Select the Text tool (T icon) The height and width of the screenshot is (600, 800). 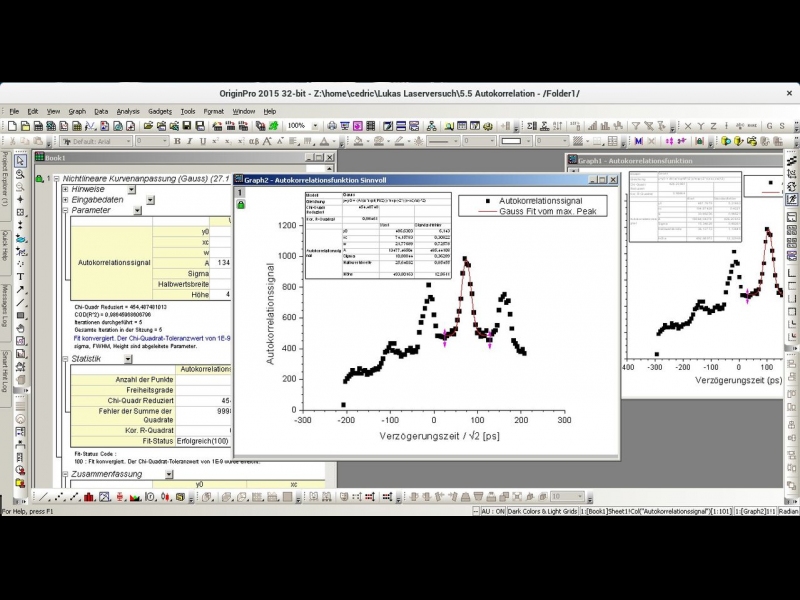(x=20, y=277)
